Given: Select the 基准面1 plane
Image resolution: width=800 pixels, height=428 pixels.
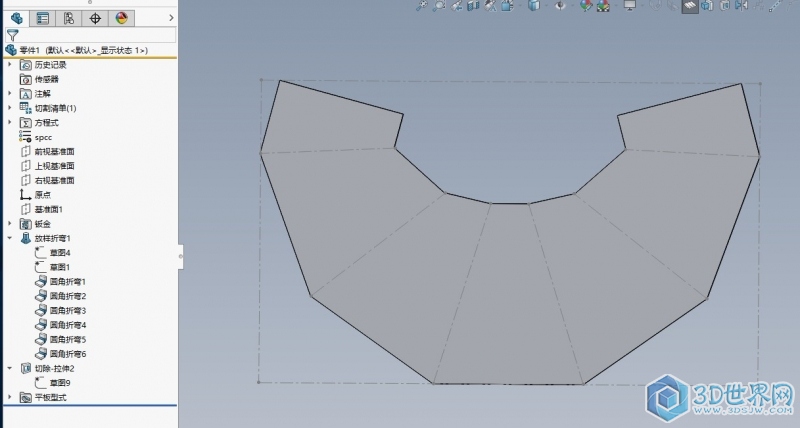Looking at the screenshot, I should click(x=41, y=209).
